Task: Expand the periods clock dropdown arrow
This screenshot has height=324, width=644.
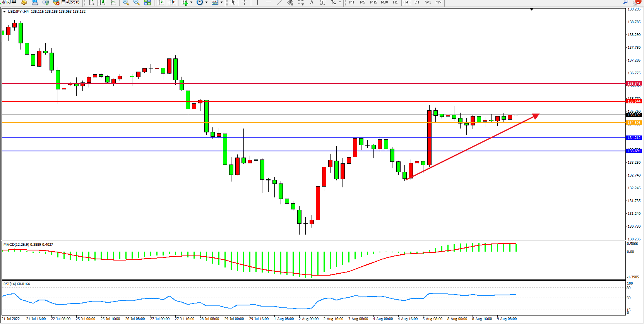Action: pos(206,2)
